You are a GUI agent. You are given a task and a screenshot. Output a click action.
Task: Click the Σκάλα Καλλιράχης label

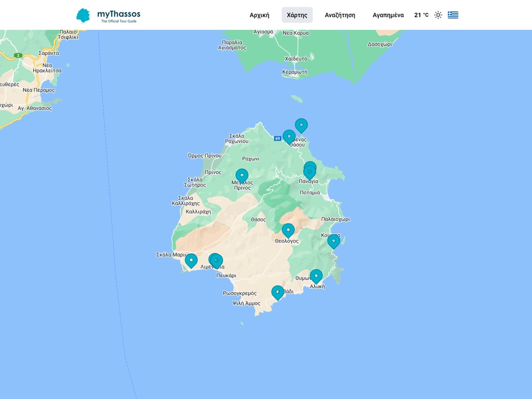(186, 201)
